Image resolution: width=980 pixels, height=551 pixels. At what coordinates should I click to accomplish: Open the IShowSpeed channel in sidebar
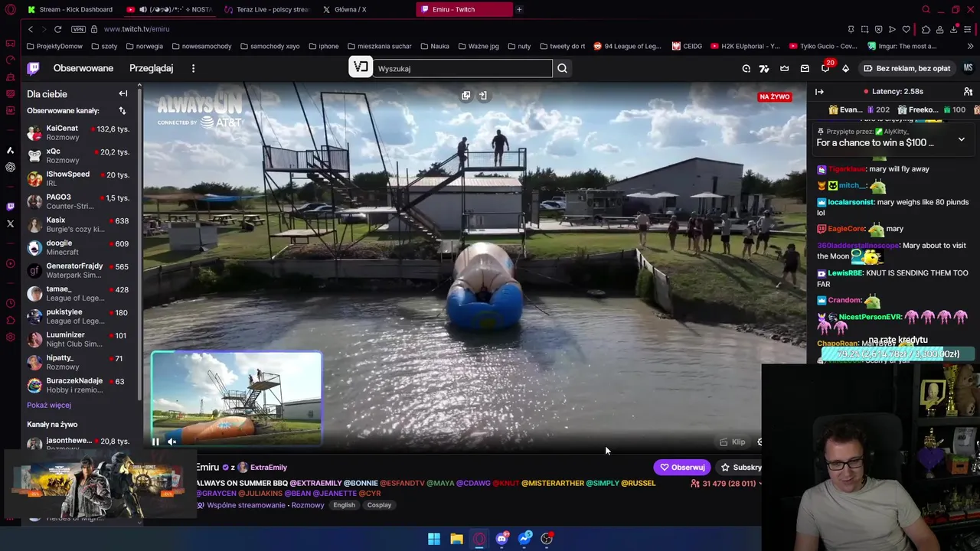pos(80,179)
